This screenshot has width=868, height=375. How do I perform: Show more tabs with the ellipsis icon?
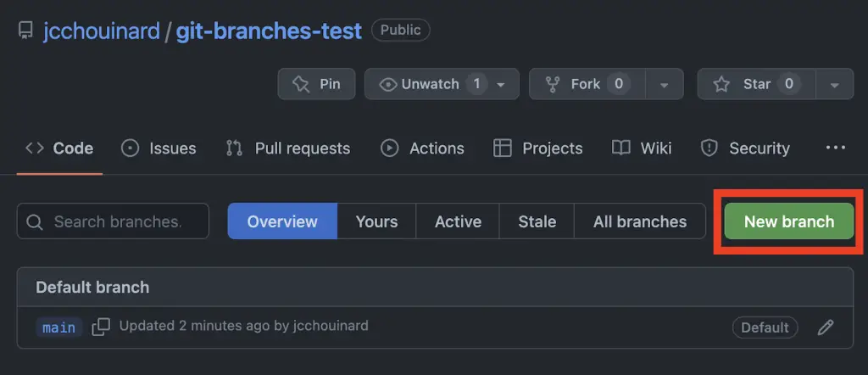[x=835, y=148]
